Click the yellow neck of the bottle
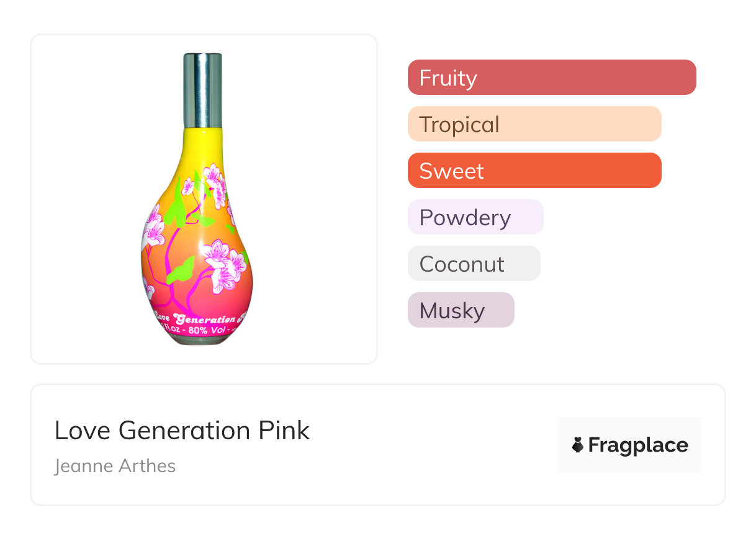 (x=202, y=144)
